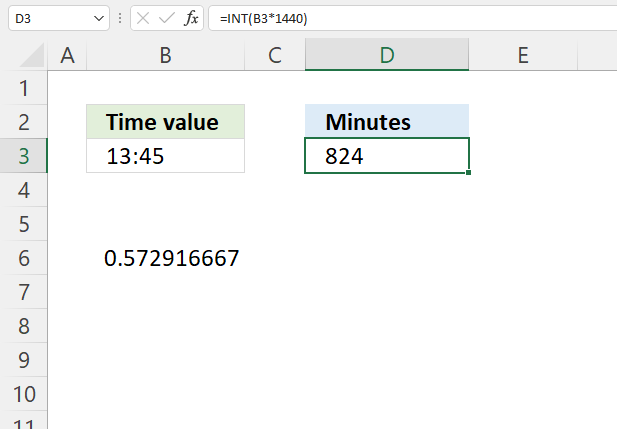Click the 'Minutes' header cell
Image resolution: width=617 pixels, height=429 pixels.
pos(387,121)
